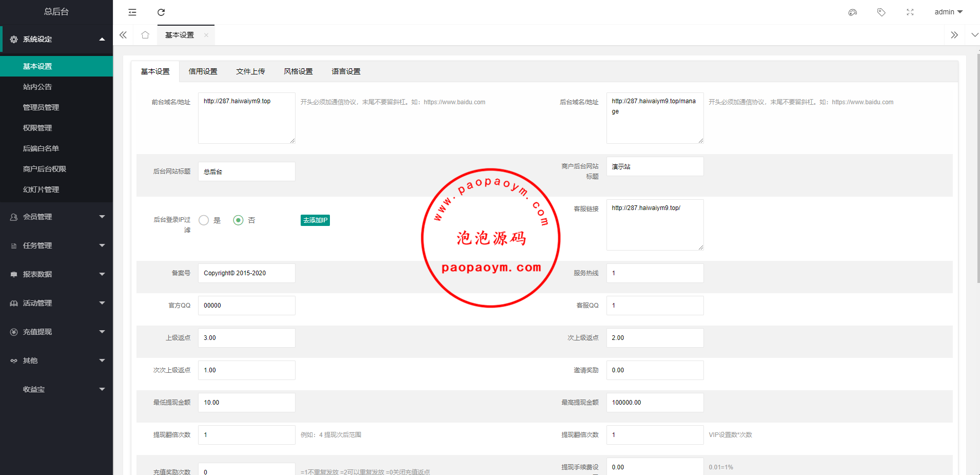The image size is (980, 475).
Task: Expand the 充值提现 sidebar menu
Action: [56, 332]
